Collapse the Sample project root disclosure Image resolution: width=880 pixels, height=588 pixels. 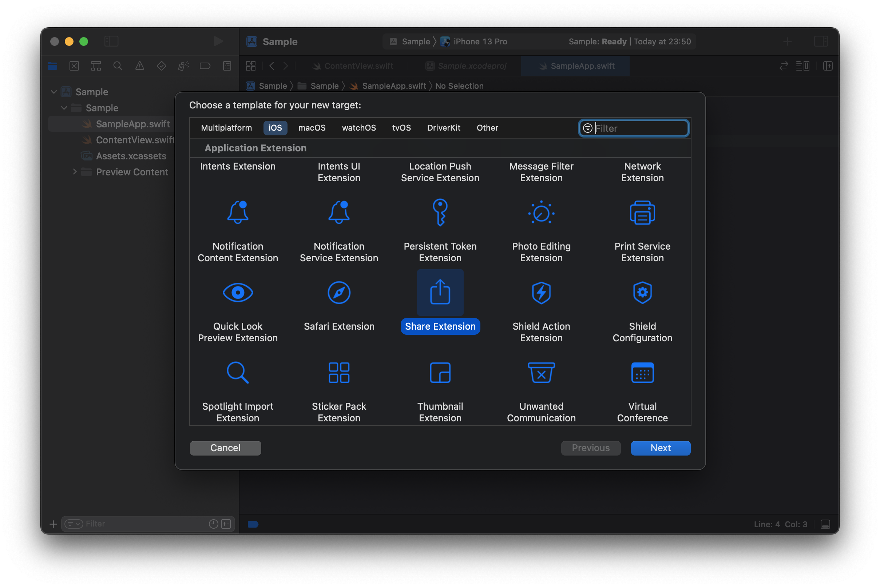54,92
